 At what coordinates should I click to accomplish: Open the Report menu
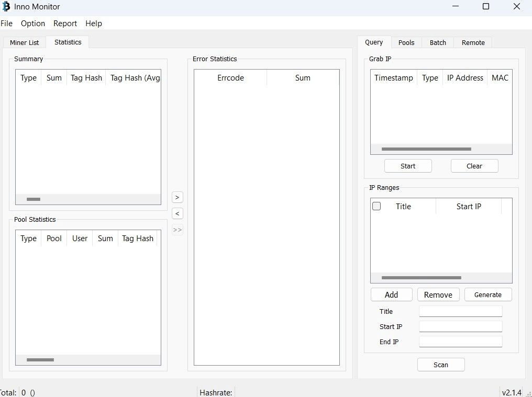(65, 24)
